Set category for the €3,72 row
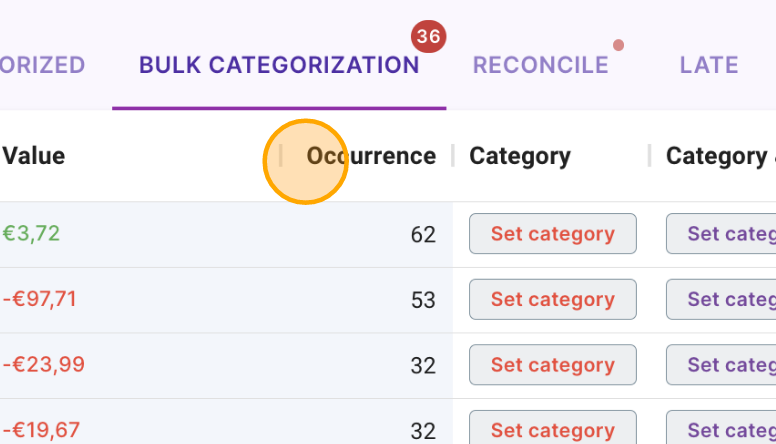 [552, 234]
